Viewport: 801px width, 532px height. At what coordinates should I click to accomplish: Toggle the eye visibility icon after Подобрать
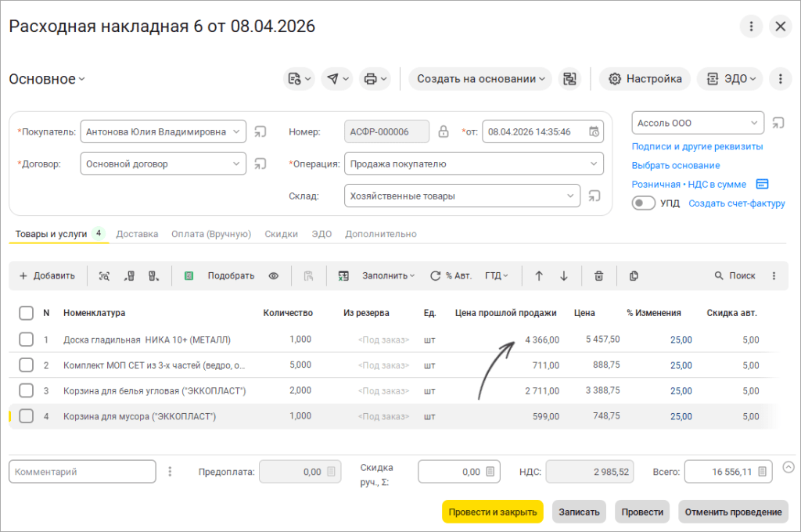(274, 276)
